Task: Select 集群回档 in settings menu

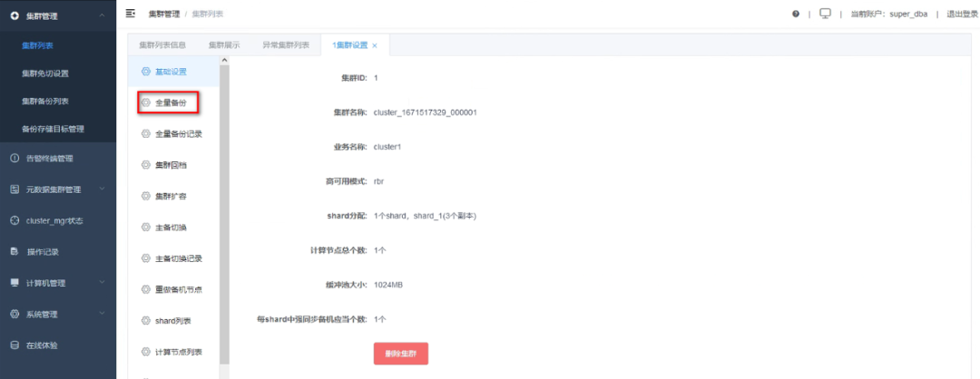Action: tap(173, 165)
